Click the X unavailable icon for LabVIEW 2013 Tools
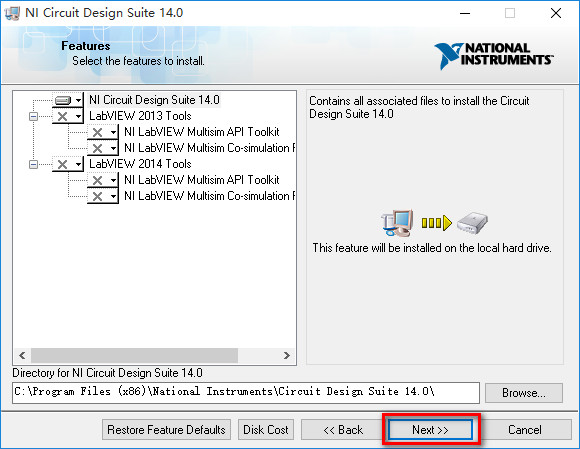The image size is (580, 449). click(63, 117)
